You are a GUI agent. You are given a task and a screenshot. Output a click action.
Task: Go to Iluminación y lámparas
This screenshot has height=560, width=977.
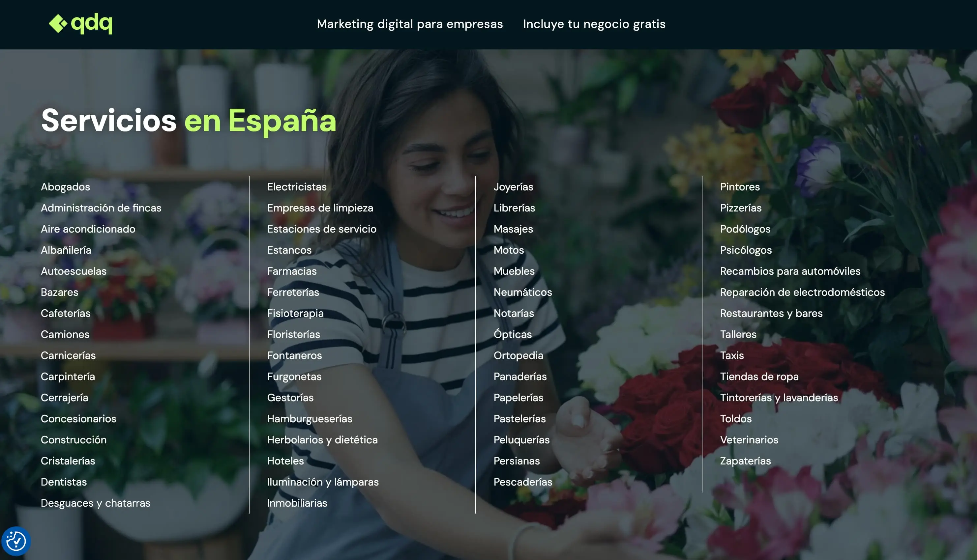323,482
